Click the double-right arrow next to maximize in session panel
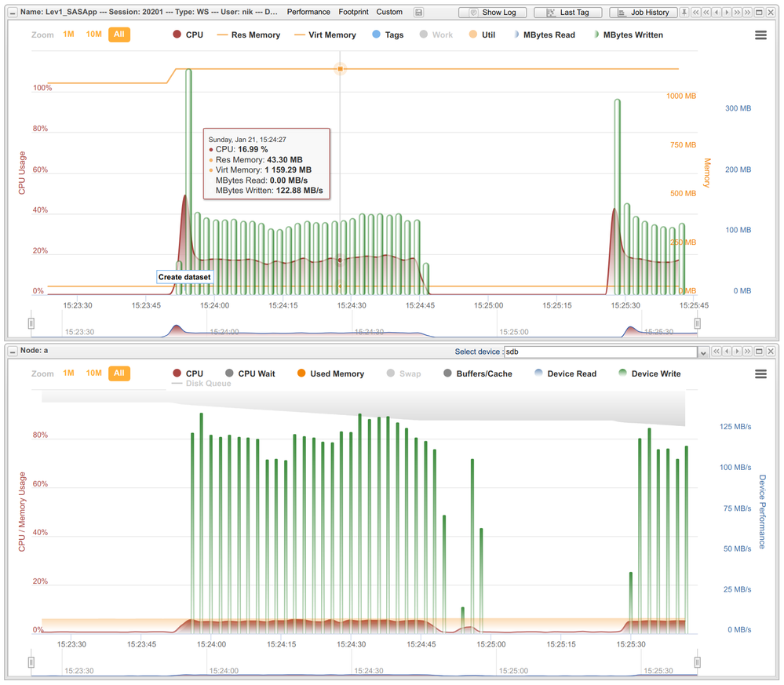This screenshot has width=784, height=685. coord(748,13)
